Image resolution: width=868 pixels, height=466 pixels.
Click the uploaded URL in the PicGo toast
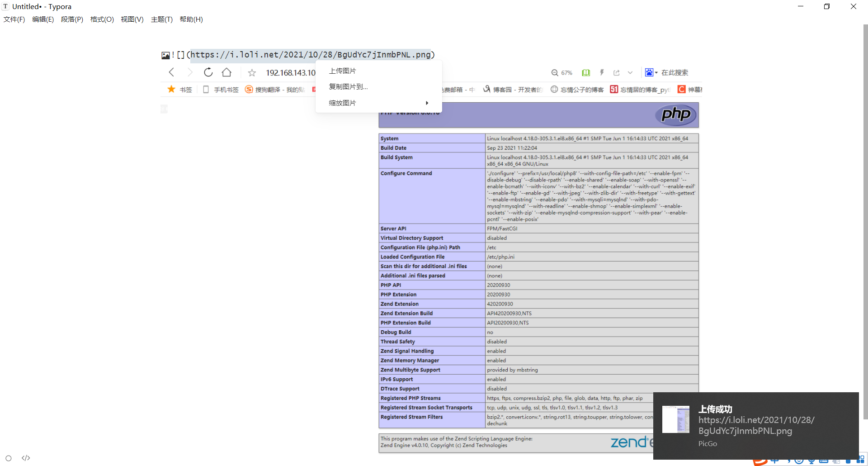click(x=756, y=425)
